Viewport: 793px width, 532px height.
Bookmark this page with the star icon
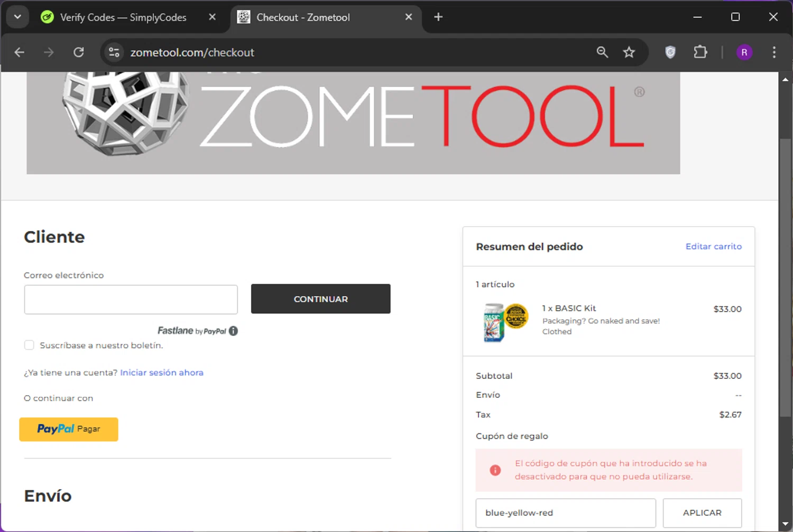click(x=629, y=52)
